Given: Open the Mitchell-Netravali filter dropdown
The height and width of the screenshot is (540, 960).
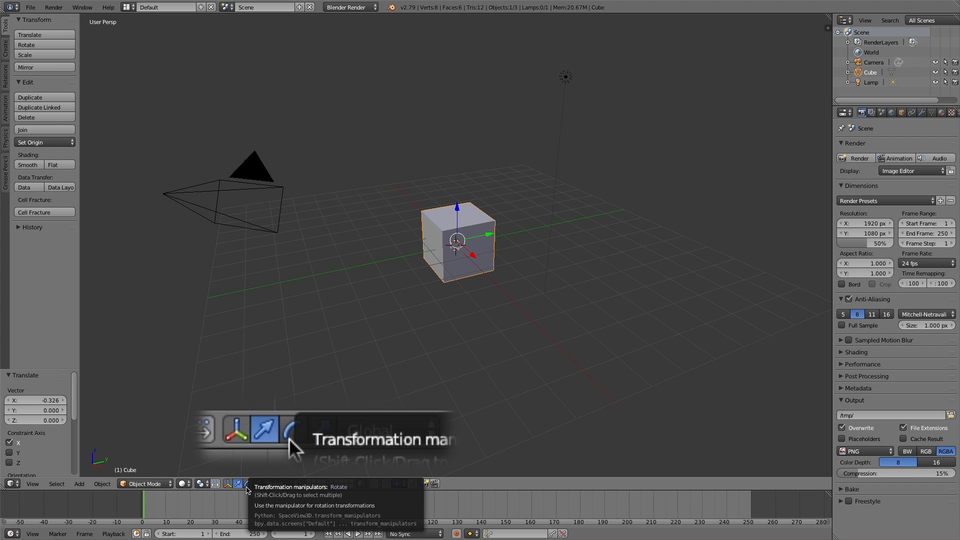Looking at the screenshot, I should pyautogui.click(x=927, y=314).
